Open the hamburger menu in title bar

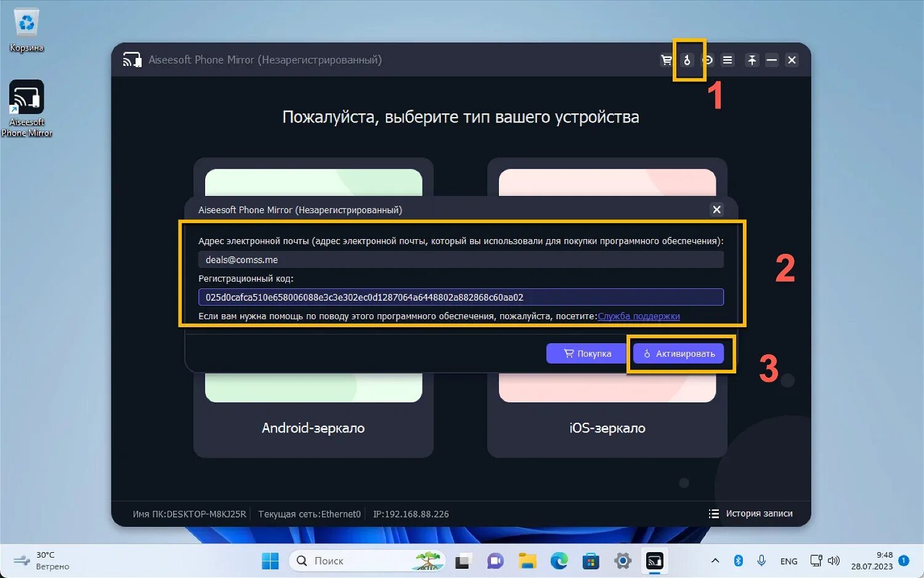[727, 60]
